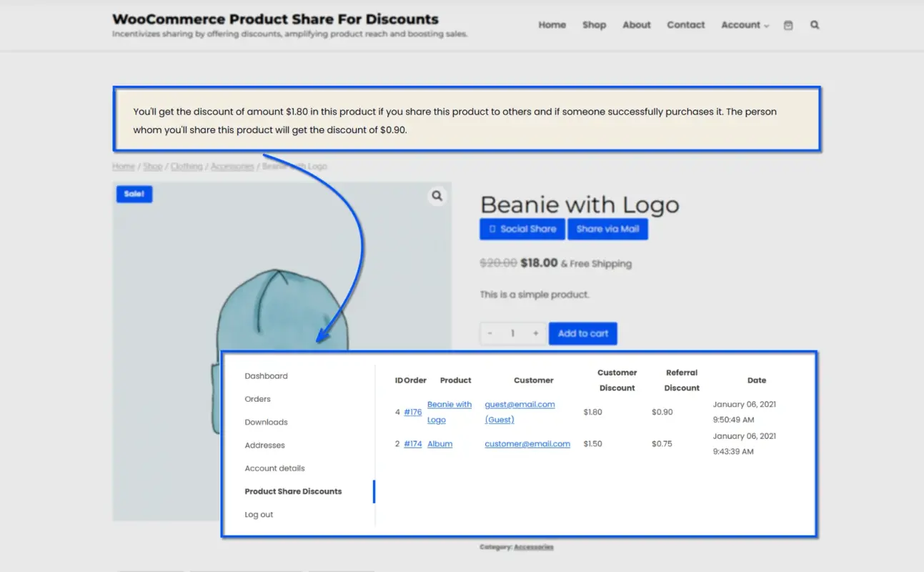Click the Sale! badge on image
This screenshot has width=924, height=572.
click(134, 194)
